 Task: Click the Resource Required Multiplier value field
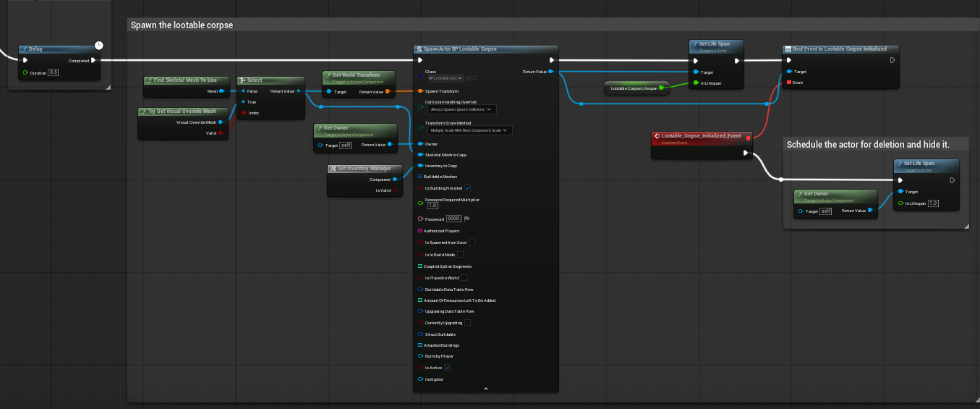click(432, 206)
